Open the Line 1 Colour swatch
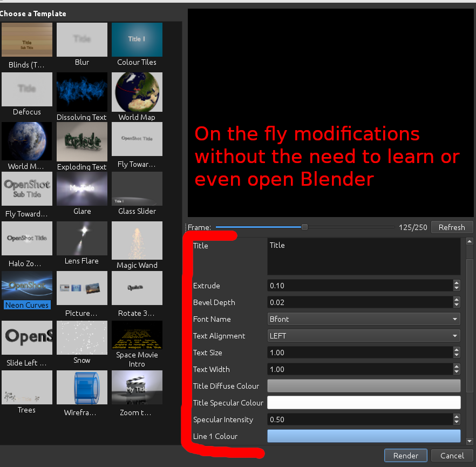Image resolution: width=476 pixels, height=467 pixels. coord(364,436)
